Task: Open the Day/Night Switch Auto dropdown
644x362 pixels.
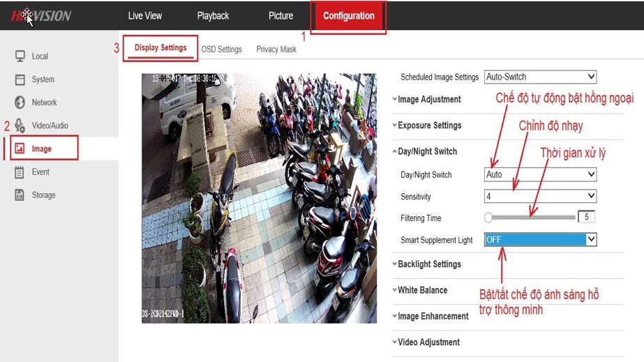Action: (x=540, y=174)
